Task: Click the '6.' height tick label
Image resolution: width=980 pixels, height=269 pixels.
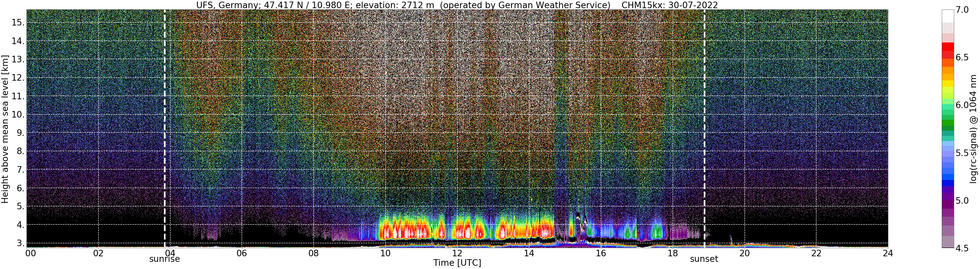Action: click(x=20, y=188)
